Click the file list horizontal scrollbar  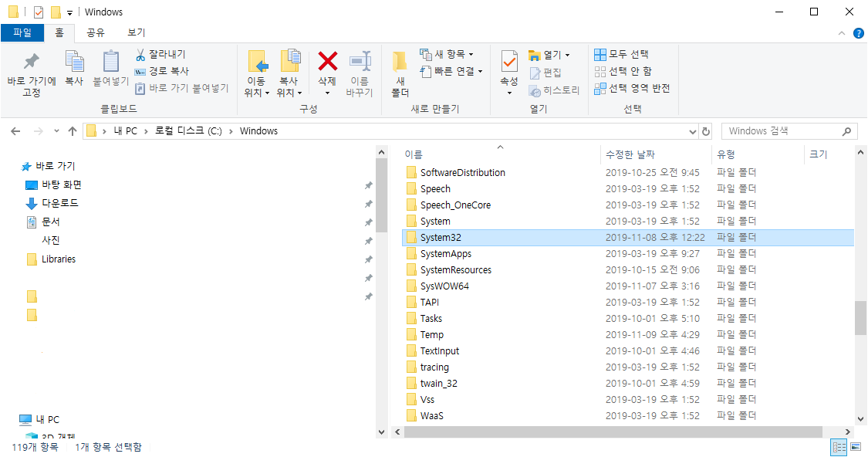pos(613,432)
